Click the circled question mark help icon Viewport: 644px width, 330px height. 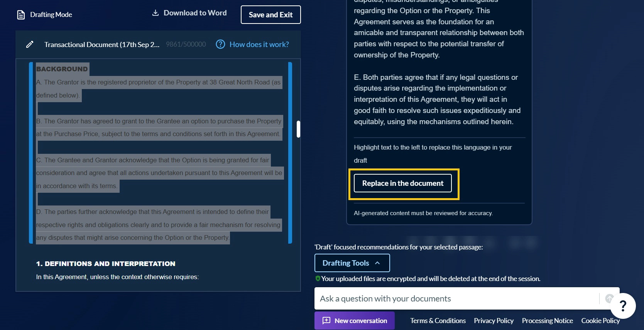220,44
